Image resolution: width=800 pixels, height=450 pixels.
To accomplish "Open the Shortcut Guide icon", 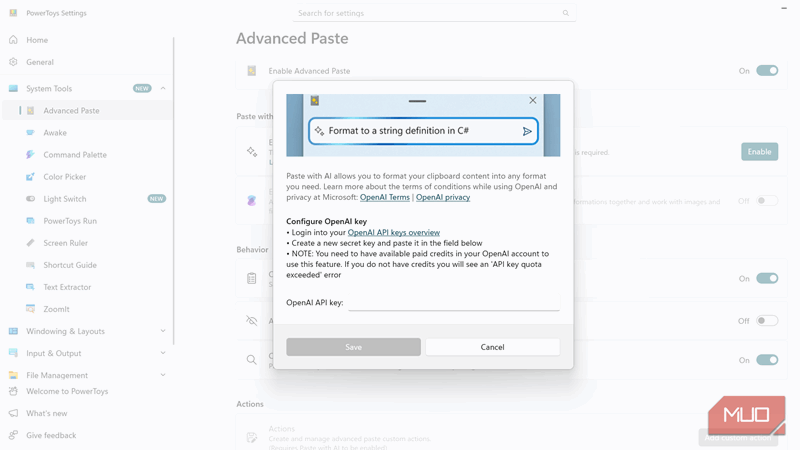I will tap(31, 265).
